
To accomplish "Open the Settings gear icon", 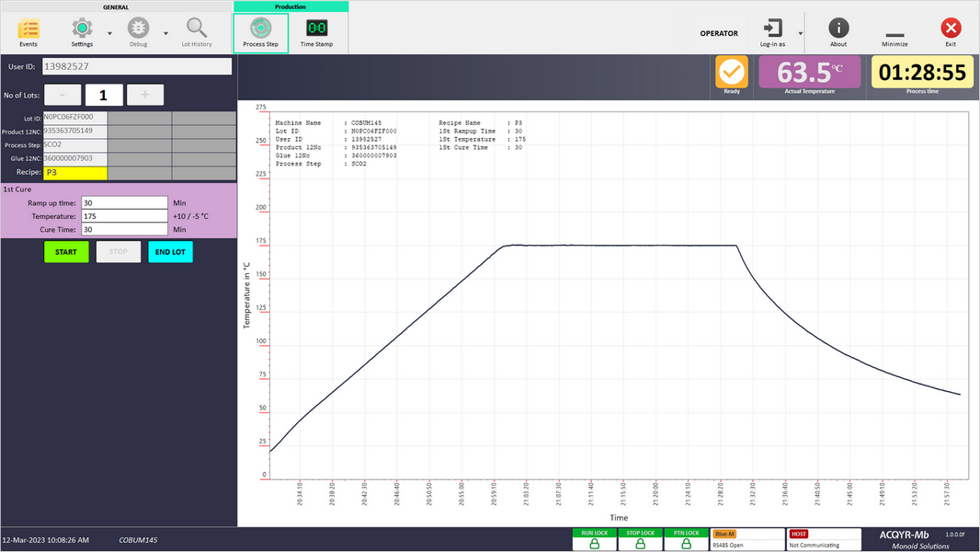I will pyautogui.click(x=82, y=29).
